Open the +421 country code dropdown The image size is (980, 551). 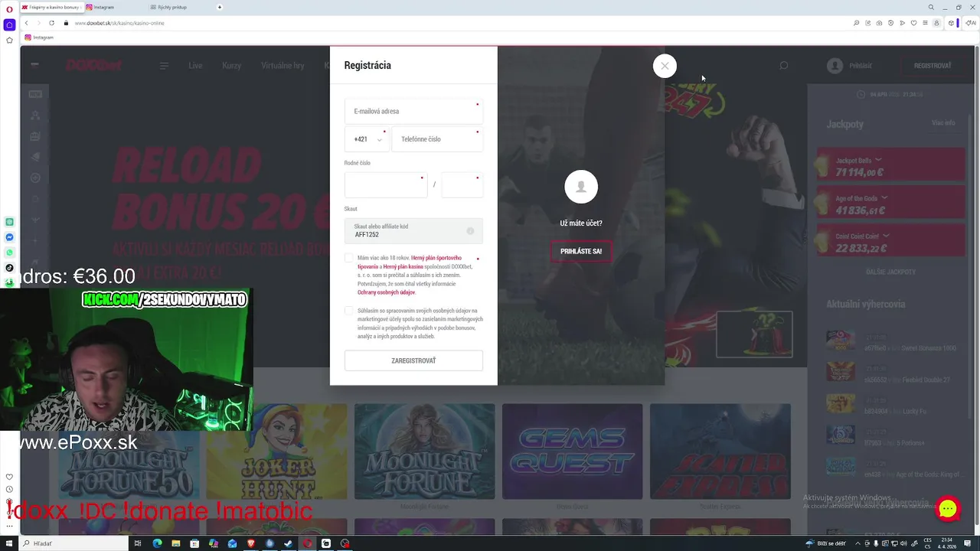[367, 139]
